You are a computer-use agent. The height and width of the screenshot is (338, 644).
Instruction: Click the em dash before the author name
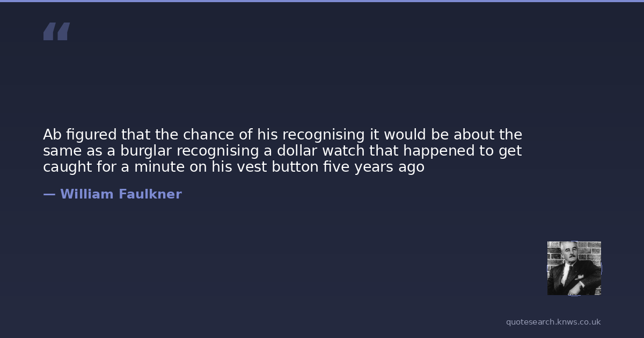pos(49,195)
